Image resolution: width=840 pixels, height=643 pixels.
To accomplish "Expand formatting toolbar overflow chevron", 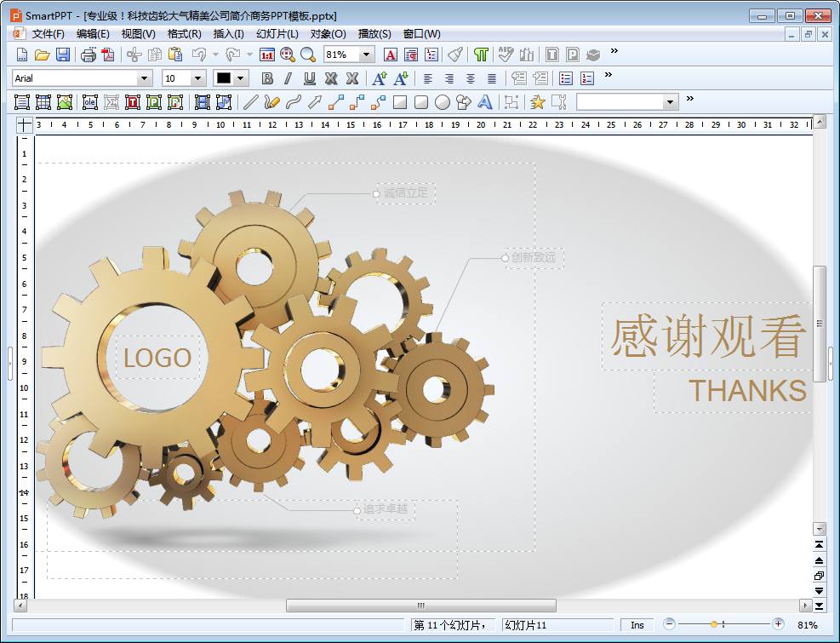I will click(608, 75).
